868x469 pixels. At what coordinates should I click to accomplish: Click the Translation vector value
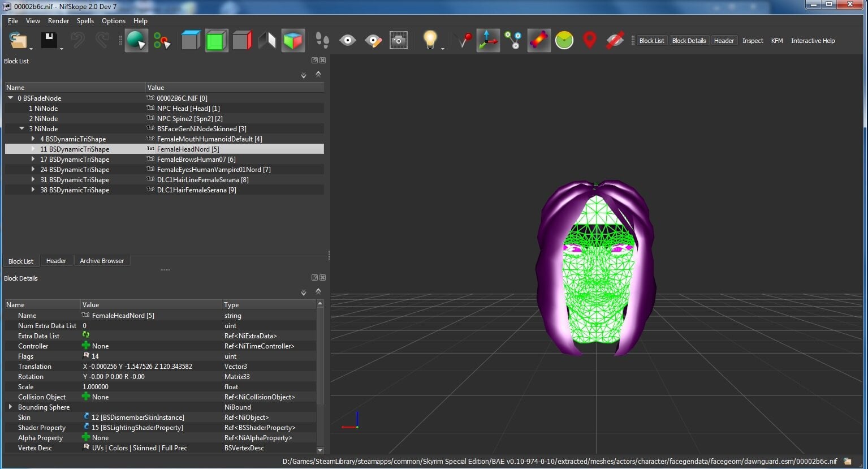click(137, 367)
